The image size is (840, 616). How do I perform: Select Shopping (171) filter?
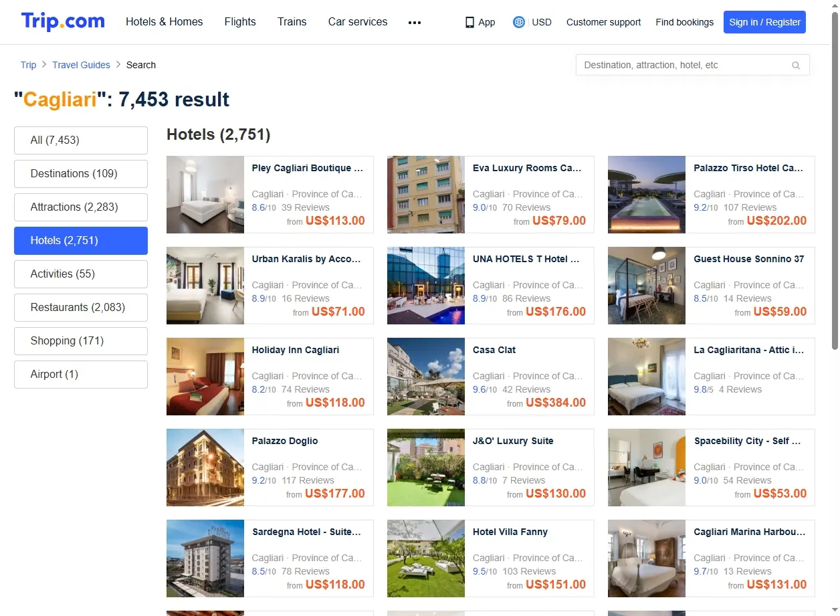(81, 341)
